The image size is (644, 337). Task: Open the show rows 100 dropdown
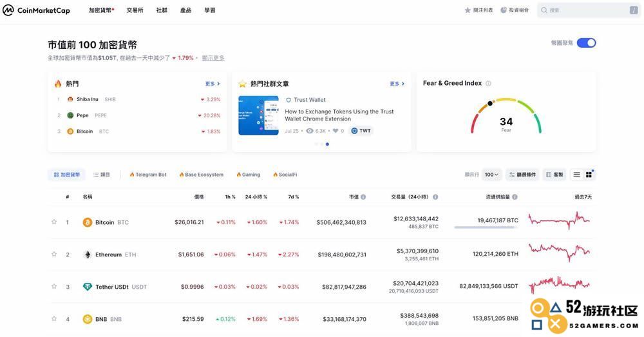(x=491, y=175)
